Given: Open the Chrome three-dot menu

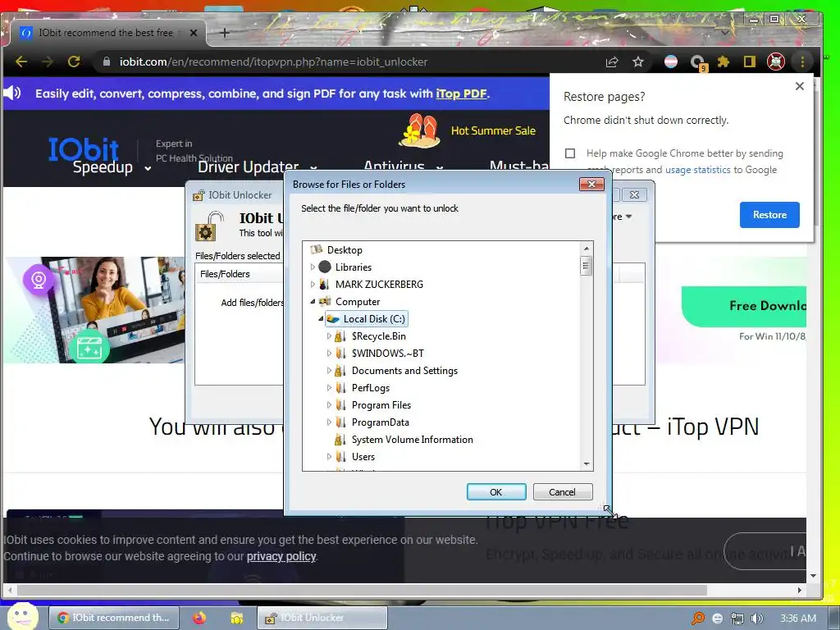Looking at the screenshot, I should (x=802, y=62).
